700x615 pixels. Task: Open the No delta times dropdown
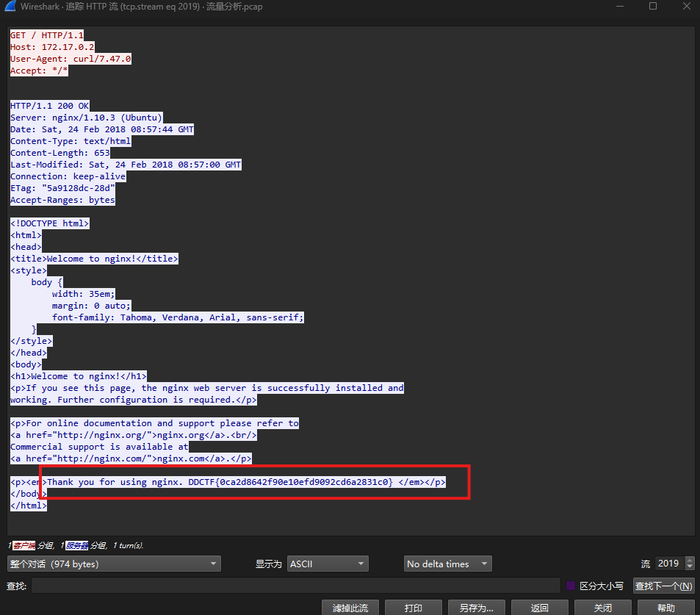pyautogui.click(x=448, y=564)
